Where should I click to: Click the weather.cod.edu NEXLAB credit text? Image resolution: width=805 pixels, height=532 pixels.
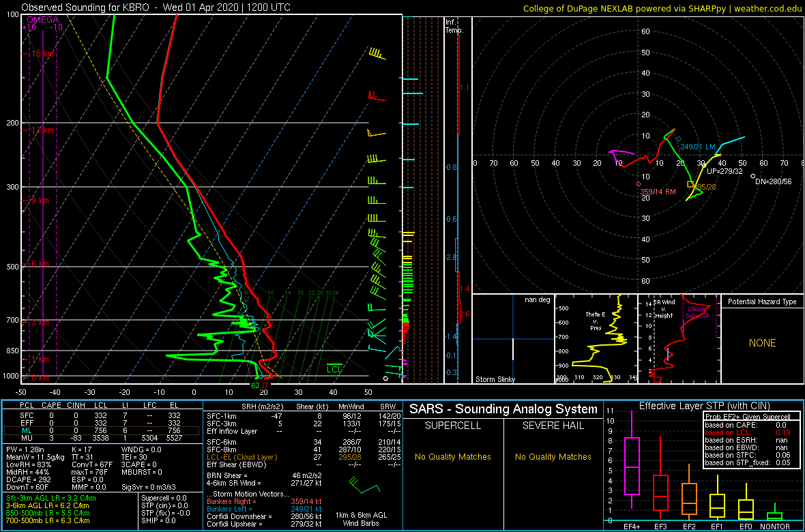click(663, 8)
